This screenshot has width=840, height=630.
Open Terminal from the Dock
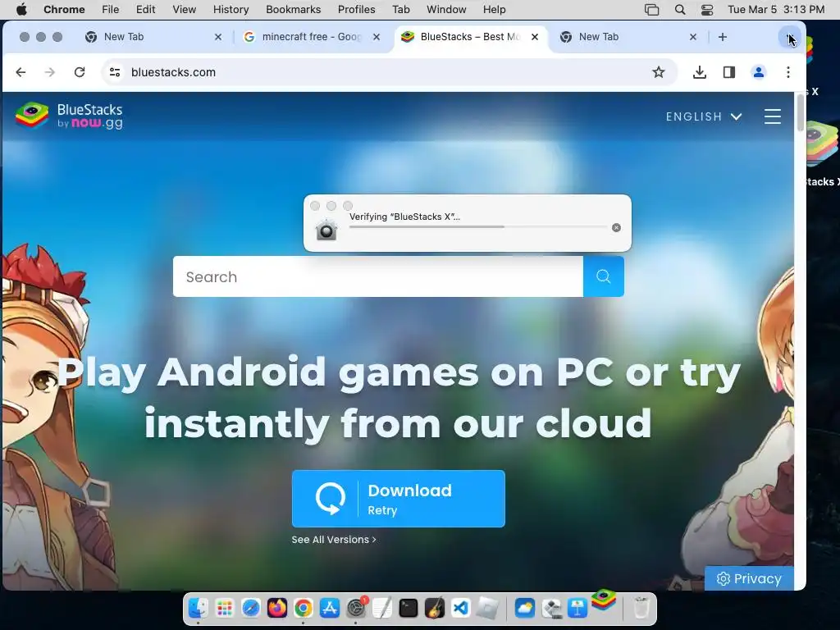(409, 608)
